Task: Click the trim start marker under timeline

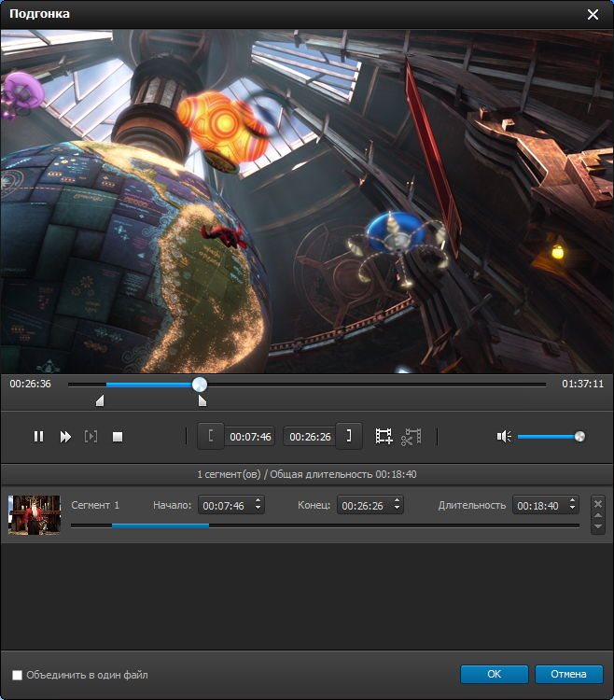Action: [x=100, y=401]
